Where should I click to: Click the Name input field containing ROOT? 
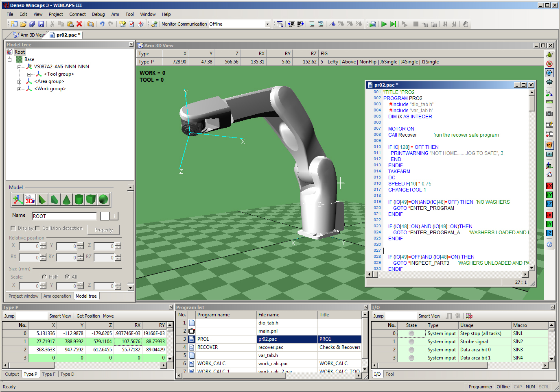point(64,216)
